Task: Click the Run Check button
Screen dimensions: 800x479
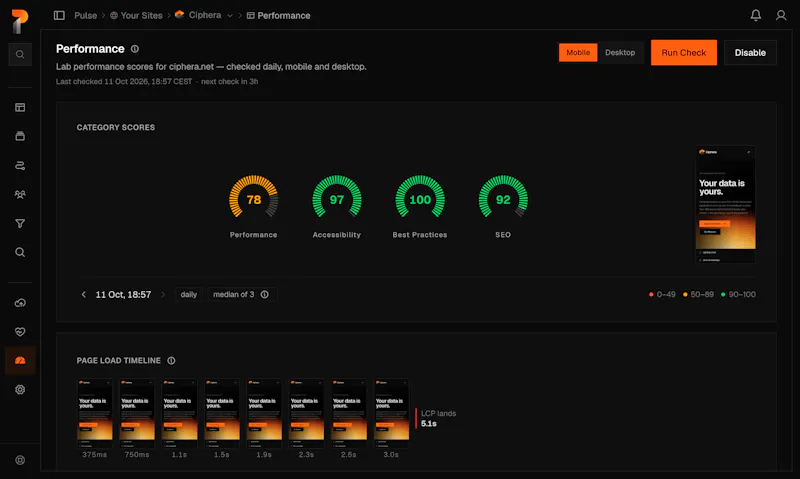Action: pos(684,53)
